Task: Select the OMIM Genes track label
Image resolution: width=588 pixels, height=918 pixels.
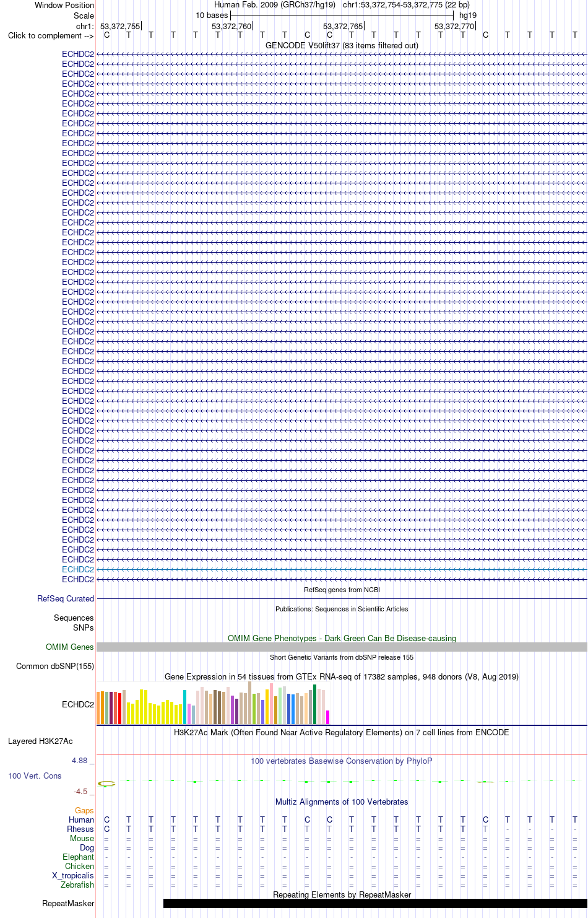Action: coord(70,647)
